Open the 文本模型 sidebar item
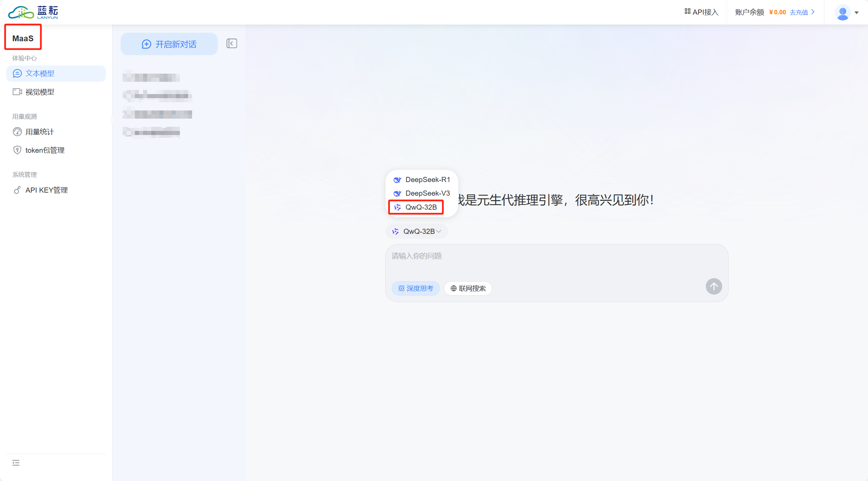The image size is (868, 481). [40, 74]
